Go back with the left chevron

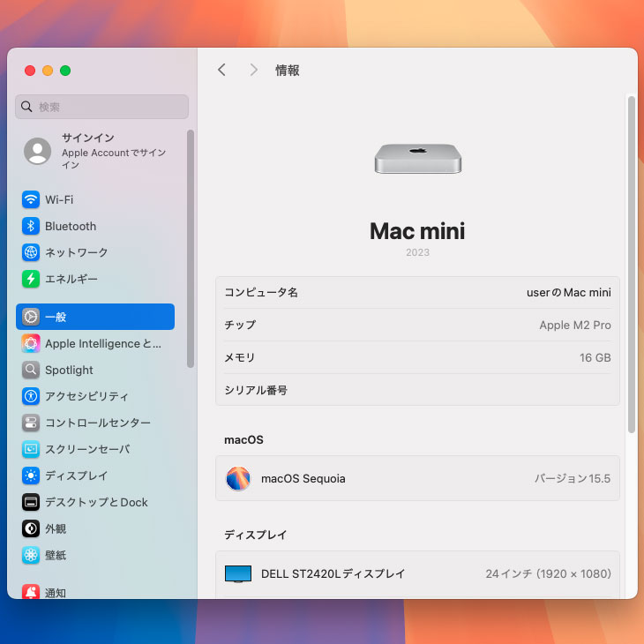pos(221,70)
